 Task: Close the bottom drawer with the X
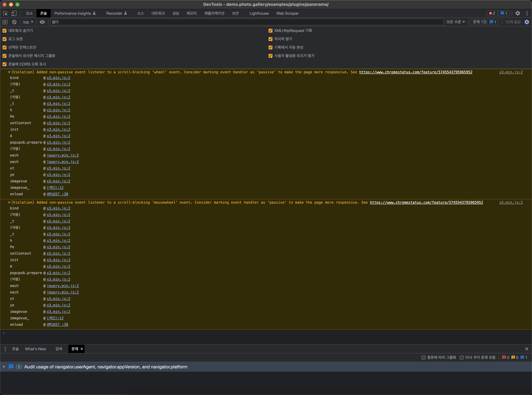click(527, 349)
